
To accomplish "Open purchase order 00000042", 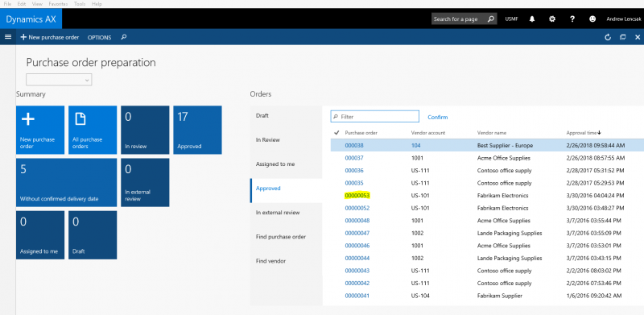I will click(357, 284).
